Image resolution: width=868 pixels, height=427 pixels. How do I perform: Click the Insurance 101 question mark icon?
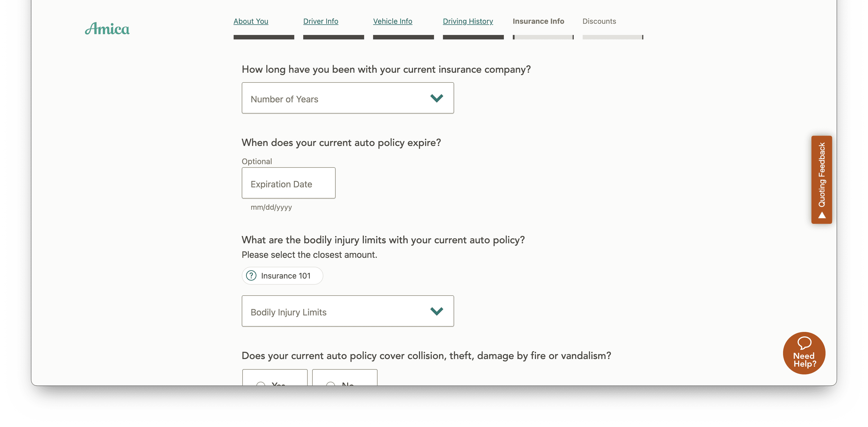click(251, 275)
